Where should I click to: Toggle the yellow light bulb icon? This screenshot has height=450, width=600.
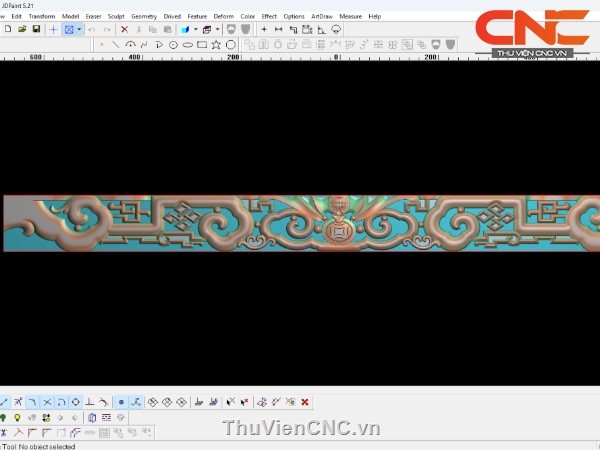coord(17,417)
